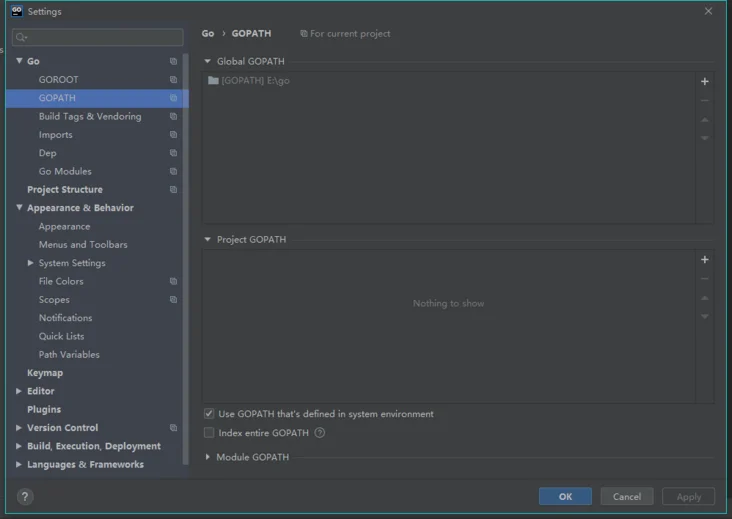The width and height of the screenshot is (732, 519).
Task: Open Project Structure settings
Action: coord(65,189)
